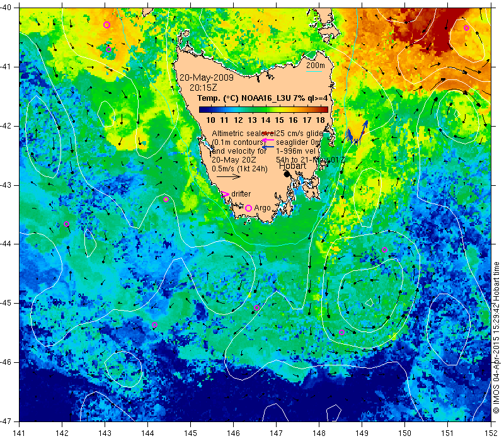Click colorbar tick label '14'
The image size is (504, 441).
coord(265,120)
